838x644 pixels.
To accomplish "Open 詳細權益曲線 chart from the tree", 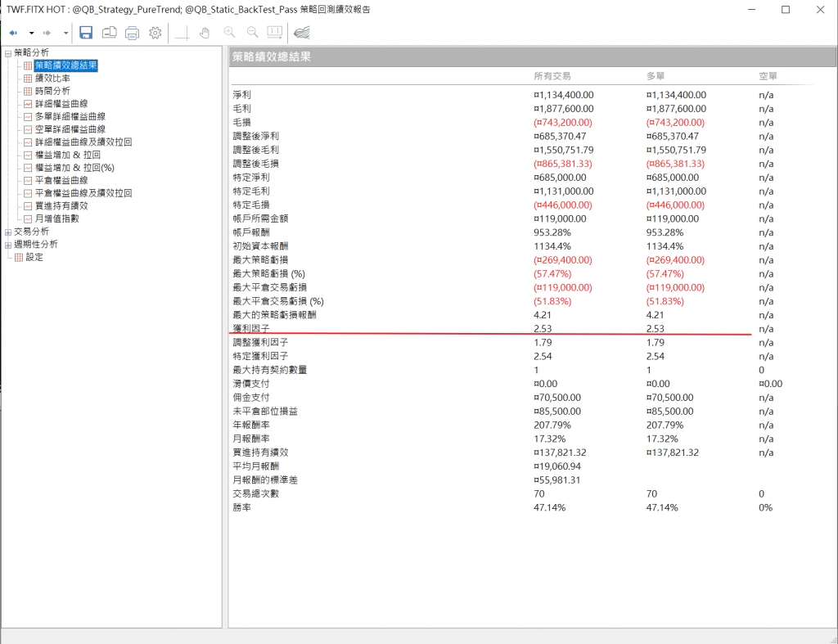I will (x=61, y=104).
